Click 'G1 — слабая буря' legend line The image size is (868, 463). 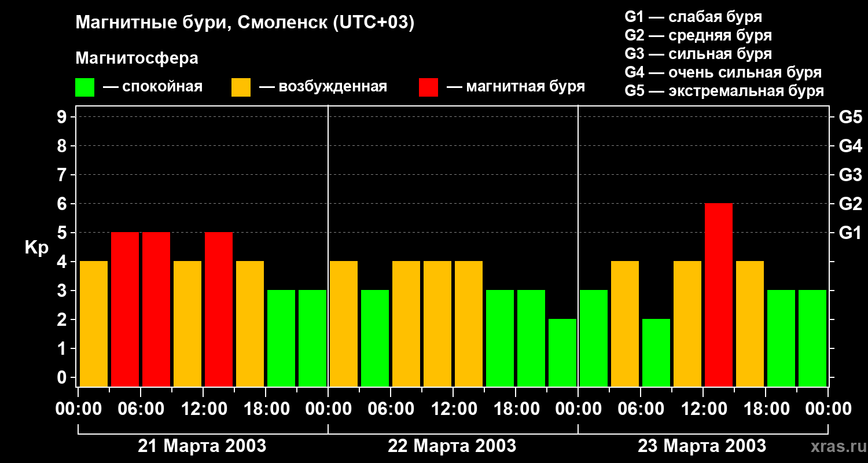pos(693,17)
